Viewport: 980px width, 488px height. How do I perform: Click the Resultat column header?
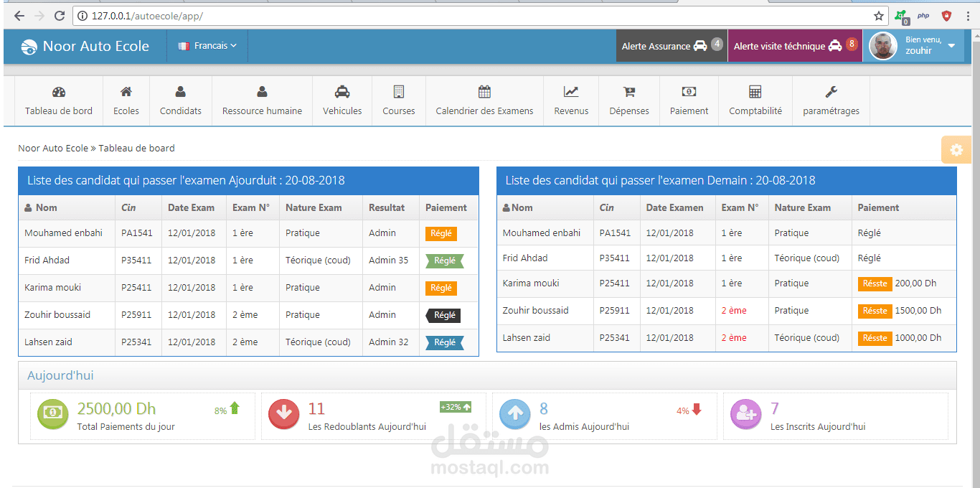387,207
